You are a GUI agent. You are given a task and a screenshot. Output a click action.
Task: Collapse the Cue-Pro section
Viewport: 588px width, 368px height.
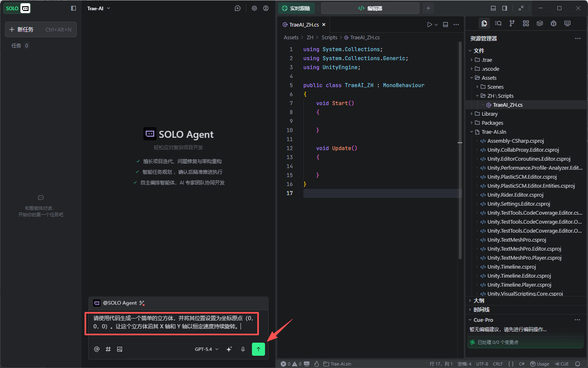[470, 320]
